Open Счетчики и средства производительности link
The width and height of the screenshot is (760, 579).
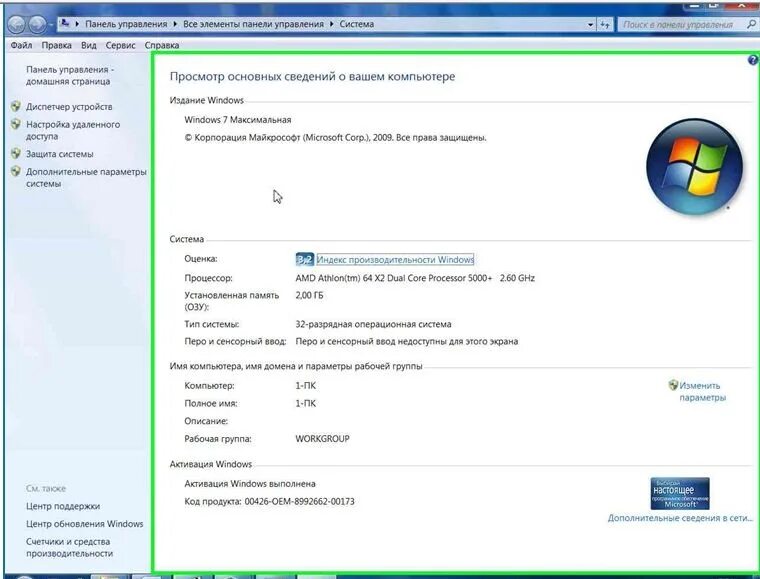coord(69,548)
